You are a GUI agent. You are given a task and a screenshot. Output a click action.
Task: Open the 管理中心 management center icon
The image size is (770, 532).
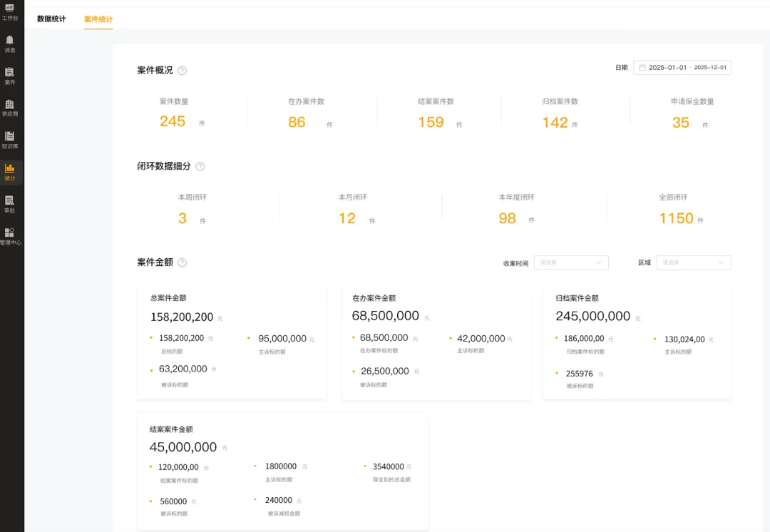(x=10, y=236)
